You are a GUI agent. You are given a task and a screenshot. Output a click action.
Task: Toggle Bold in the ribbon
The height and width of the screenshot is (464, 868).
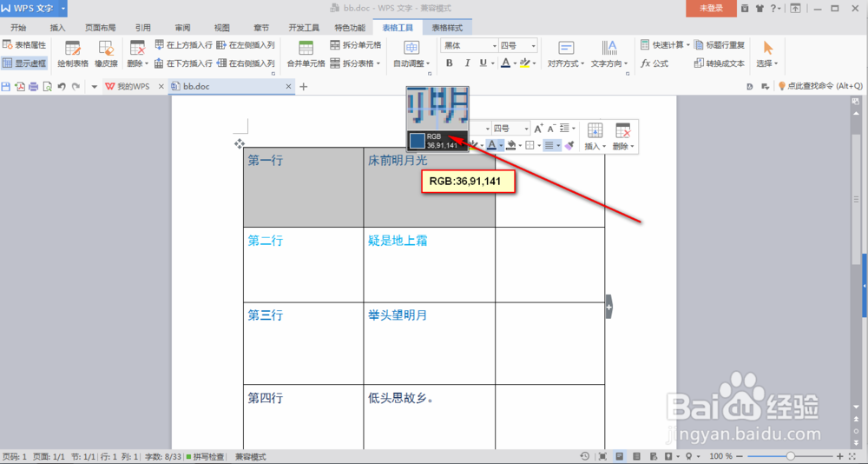450,63
